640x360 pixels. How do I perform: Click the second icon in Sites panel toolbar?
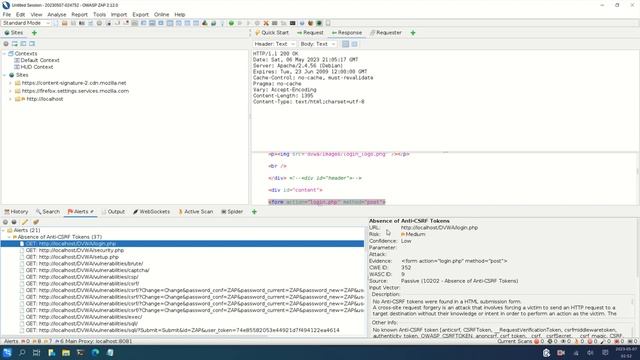point(14,44)
